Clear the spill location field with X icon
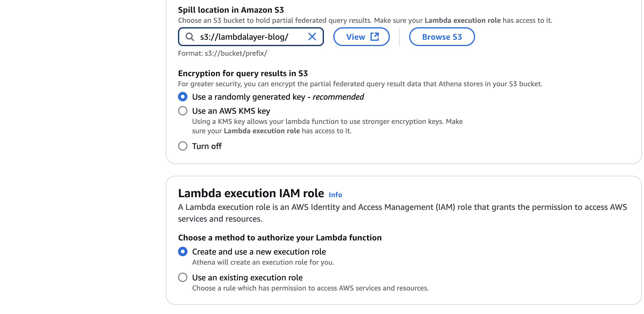Viewport: 644px width, 314px height. click(312, 37)
